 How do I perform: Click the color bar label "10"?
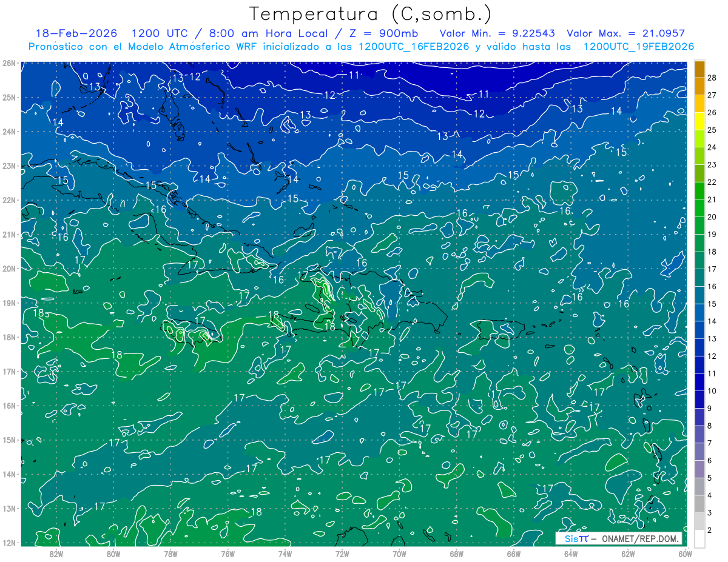712,390
